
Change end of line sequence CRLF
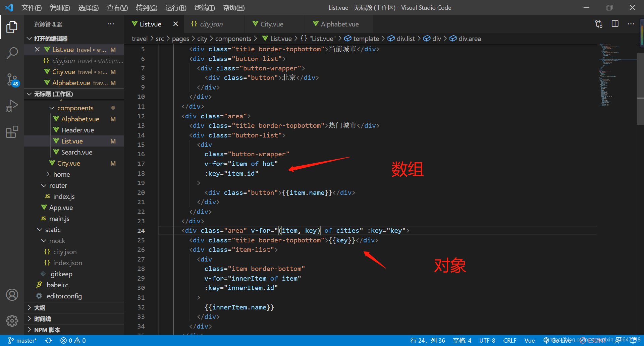(x=510, y=340)
